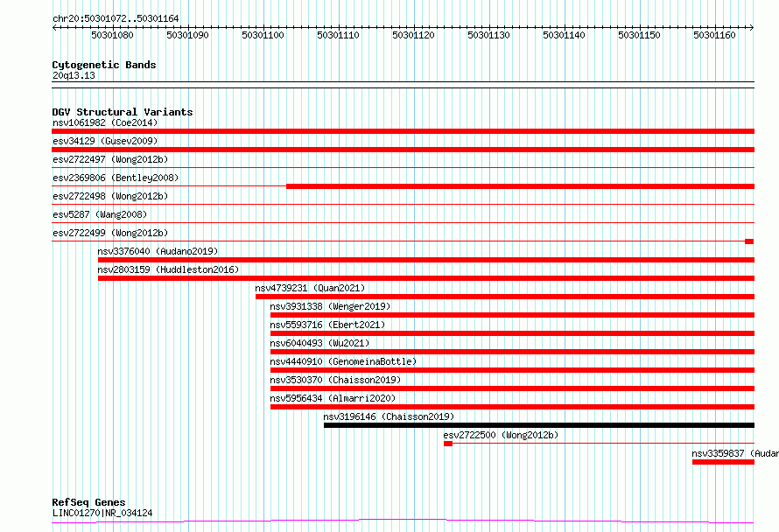Click the nsv6040493 (Wu2021) label
This screenshot has width=779, height=532.
point(320,343)
